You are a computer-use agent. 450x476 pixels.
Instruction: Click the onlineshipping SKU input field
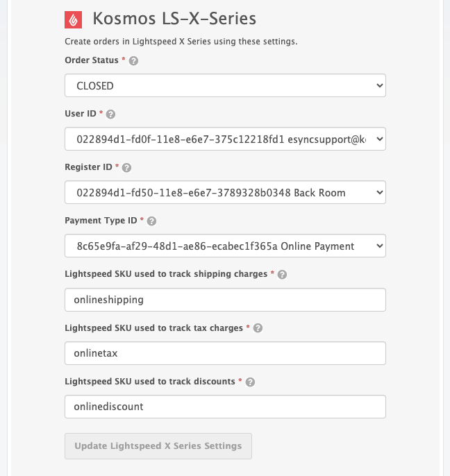coord(225,300)
